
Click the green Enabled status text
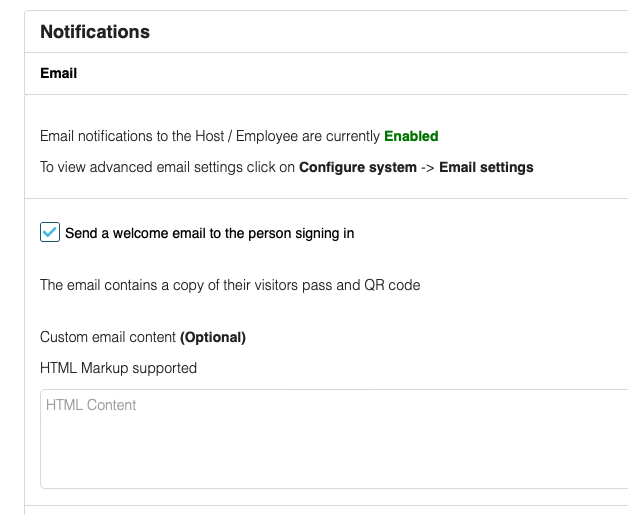tap(411, 136)
